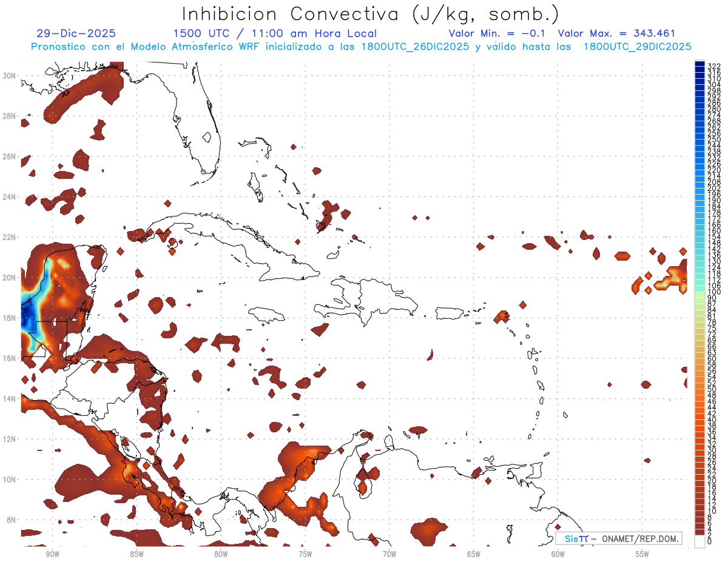Click the '55W' longitude label
Image resolution: width=728 pixels, height=562 pixels.
[642, 554]
